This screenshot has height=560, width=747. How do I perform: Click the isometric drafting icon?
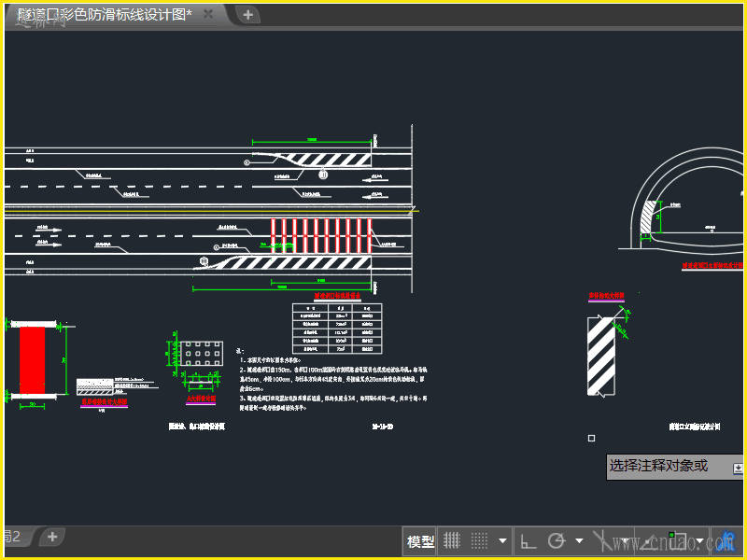pos(605,540)
